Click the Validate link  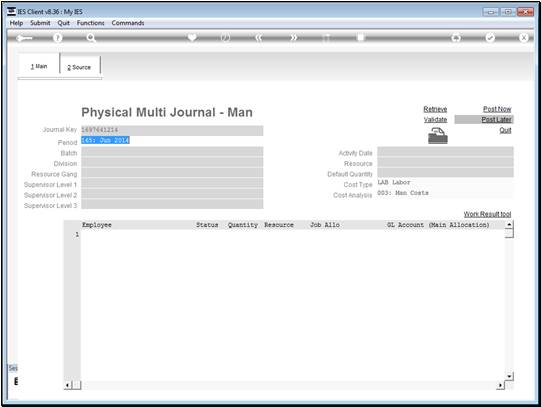(x=435, y=120)
